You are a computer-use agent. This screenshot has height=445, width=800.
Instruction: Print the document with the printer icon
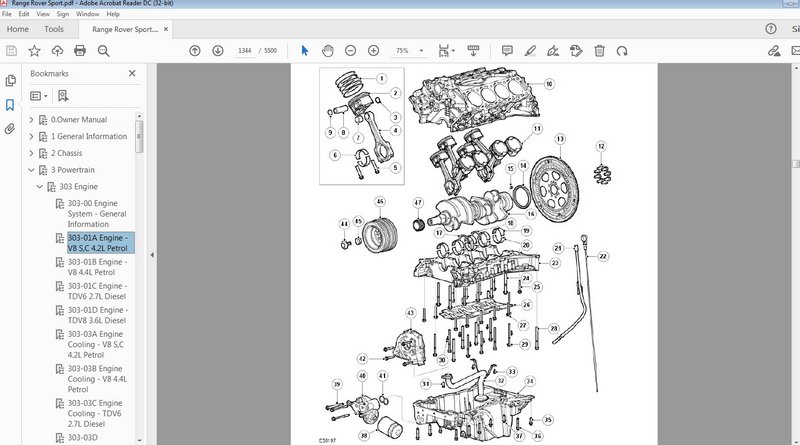80,51
